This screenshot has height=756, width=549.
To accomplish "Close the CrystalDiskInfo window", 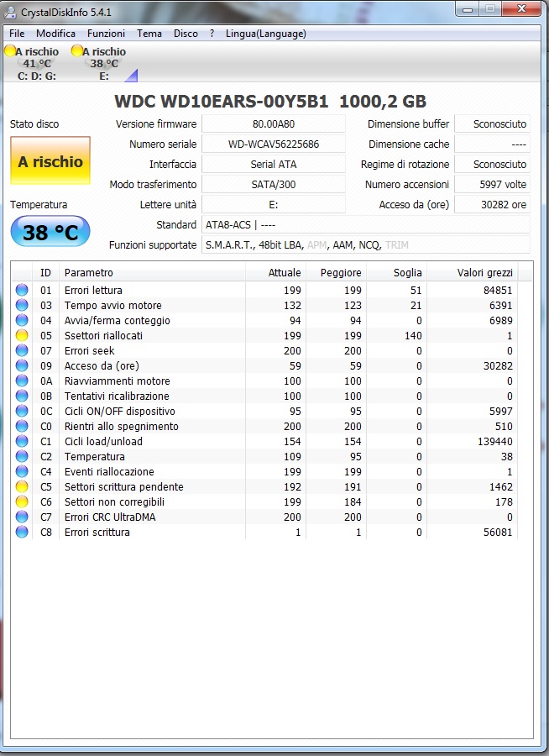I will (520, 9).
